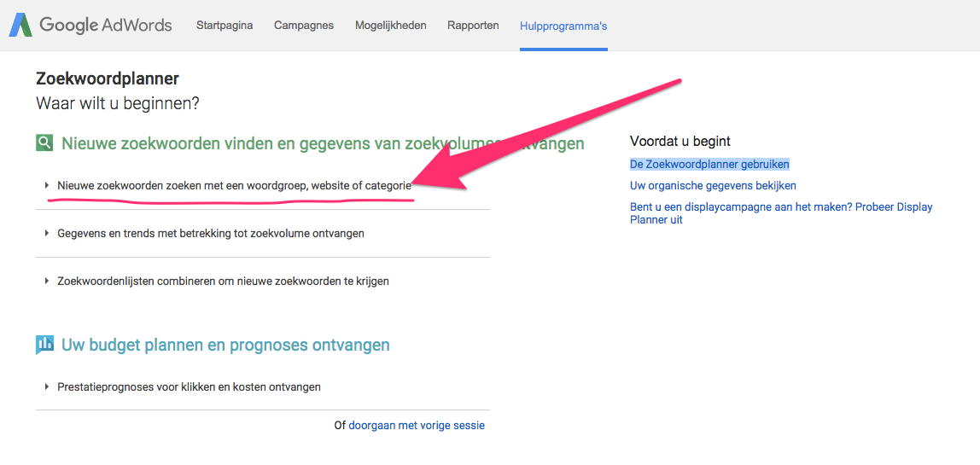
Task: Open 'Prestatieprognoses voor klikken en kosten ontvangen'
Action: pyautogui.click(x=189, y=387)
